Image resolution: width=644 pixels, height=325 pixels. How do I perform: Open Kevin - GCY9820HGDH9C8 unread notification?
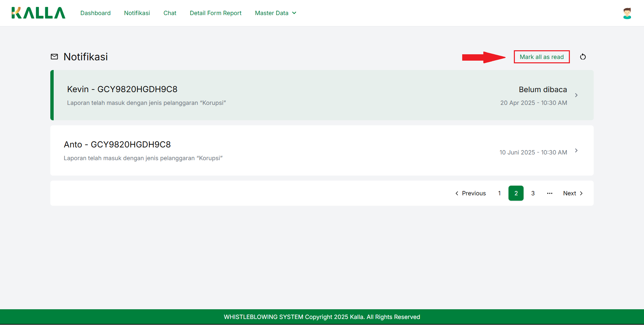pos(122,89)
